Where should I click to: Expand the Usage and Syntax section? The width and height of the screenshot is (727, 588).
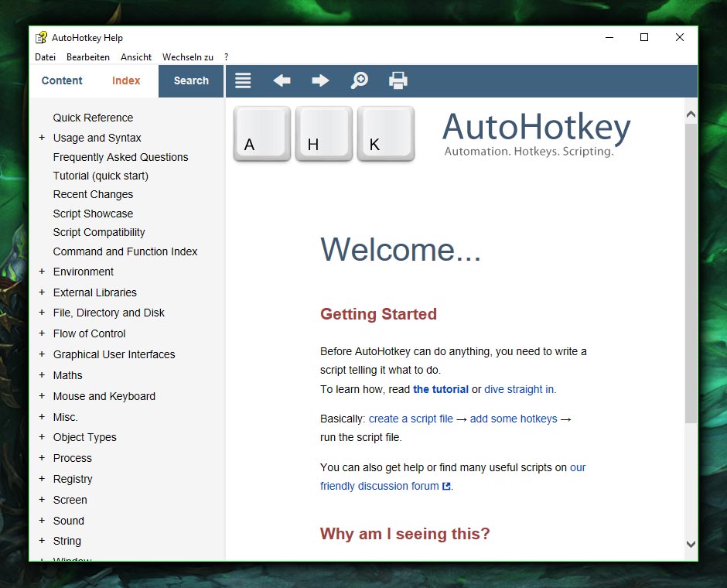pyautogui.click(x=42, y=138)
